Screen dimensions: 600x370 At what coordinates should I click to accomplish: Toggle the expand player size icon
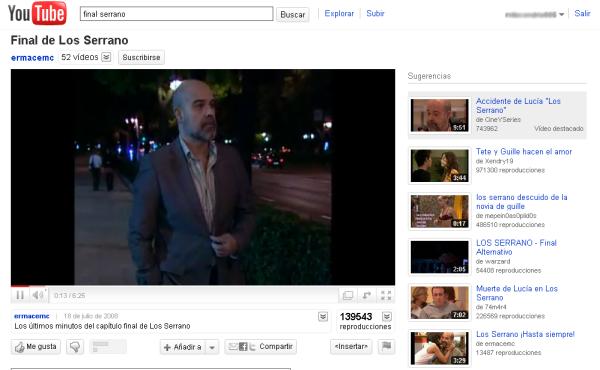(367, 295)
